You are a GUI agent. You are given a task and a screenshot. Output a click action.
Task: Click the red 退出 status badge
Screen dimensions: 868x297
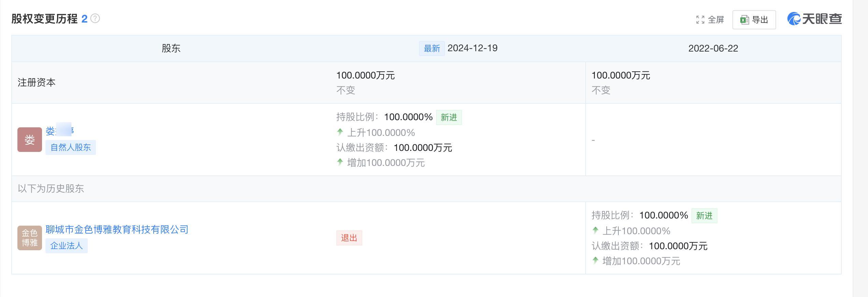349,238
